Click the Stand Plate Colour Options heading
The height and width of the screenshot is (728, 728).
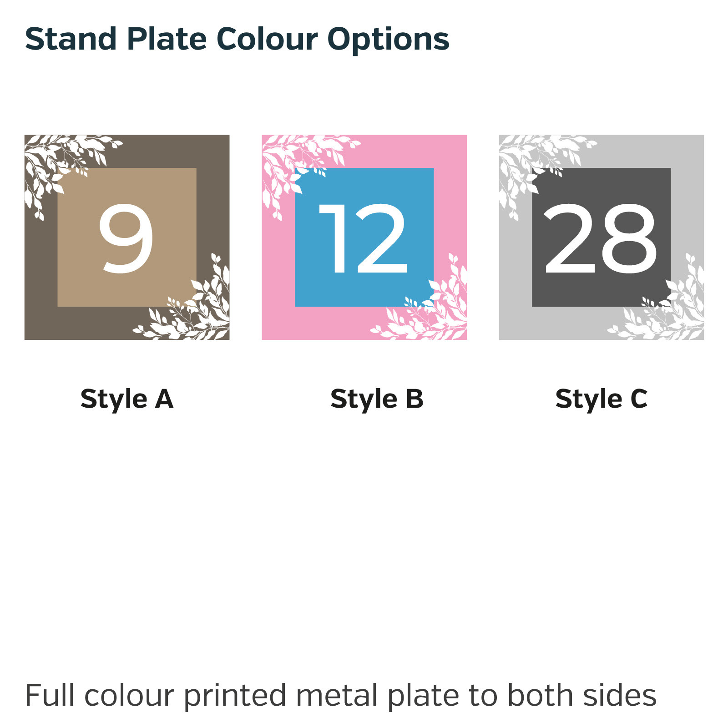pos(237,39)
